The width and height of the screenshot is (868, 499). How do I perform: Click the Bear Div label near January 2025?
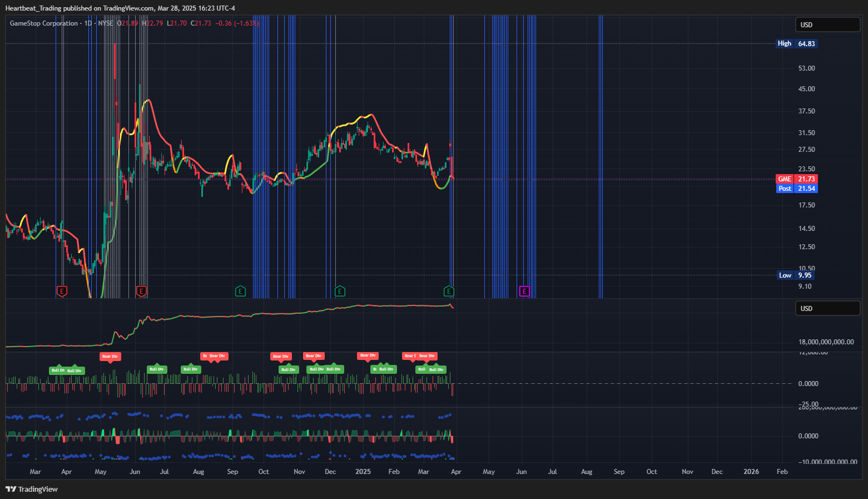point(368,355)
